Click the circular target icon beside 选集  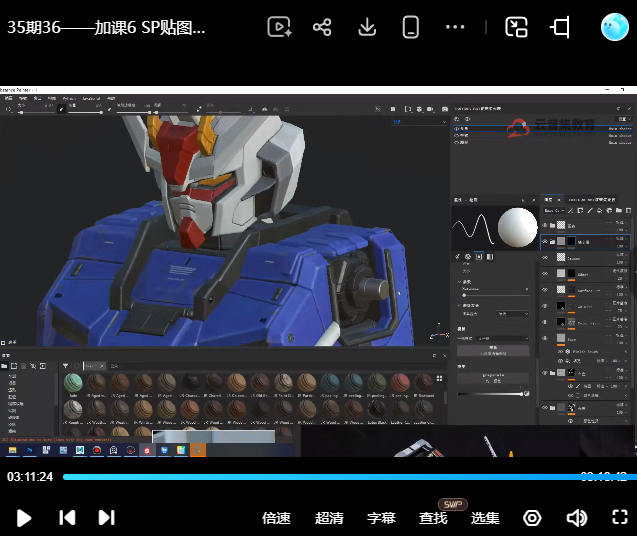click(x=532, y=518)
